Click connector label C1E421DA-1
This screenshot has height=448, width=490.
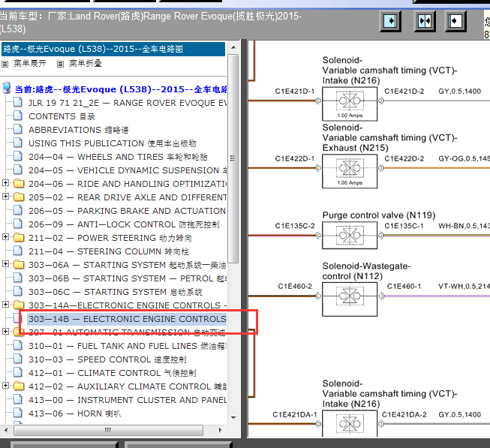(x=295, y=414)
